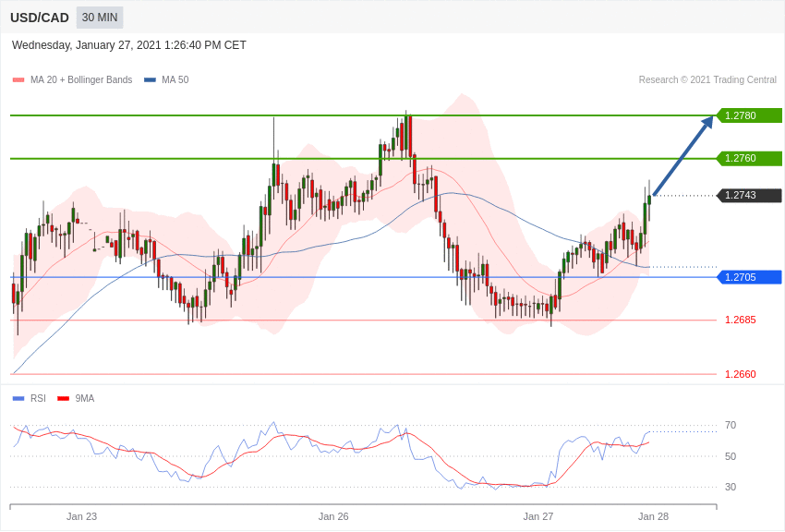Click the RSI legend label
Screen dimensions: 785x532
point(38,398)
